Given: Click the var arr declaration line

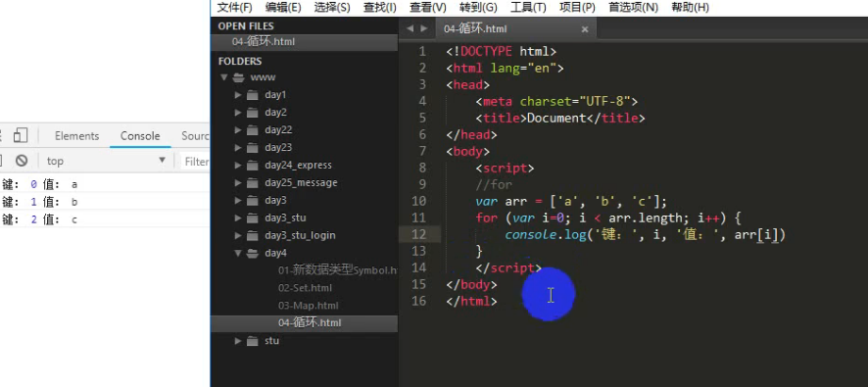Looking at the screenshot, I should pyautogui.click(x=571, y=202).
